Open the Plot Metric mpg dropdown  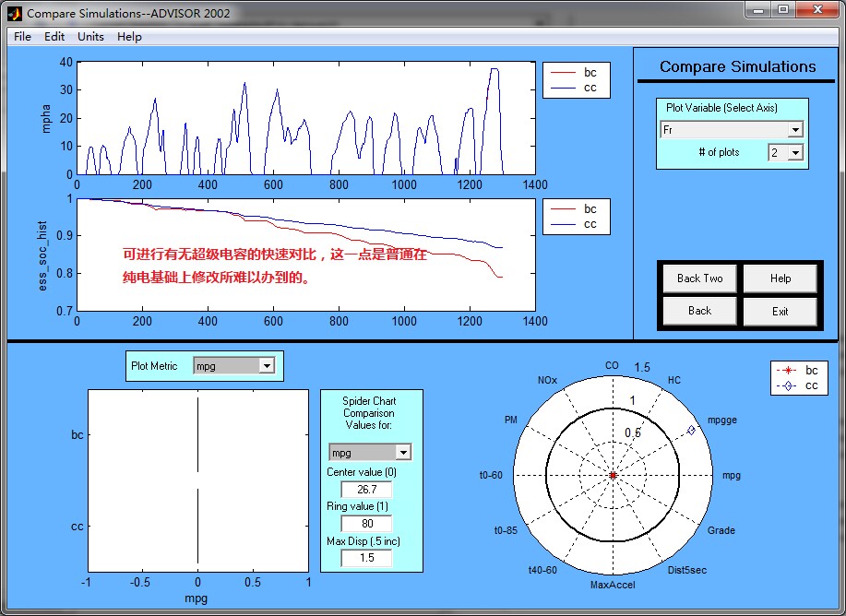(233, 366)
